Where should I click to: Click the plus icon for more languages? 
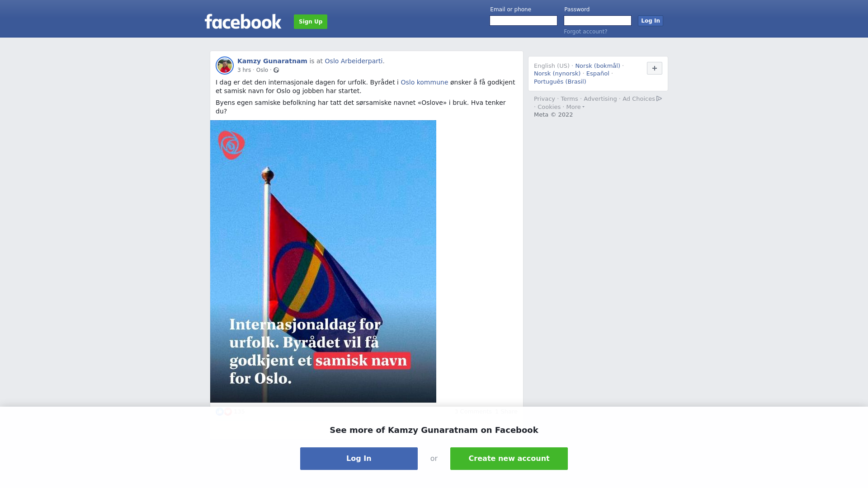coord(654,68)
